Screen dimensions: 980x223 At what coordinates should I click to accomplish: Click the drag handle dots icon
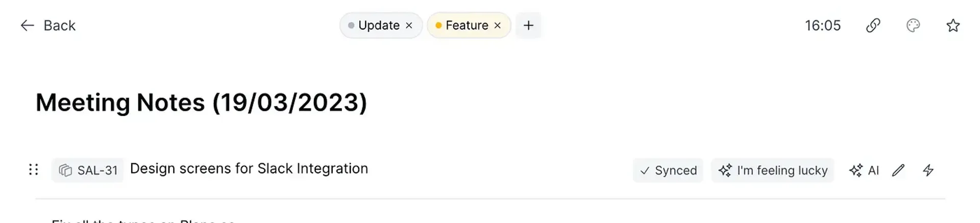(x=34, y=170)
